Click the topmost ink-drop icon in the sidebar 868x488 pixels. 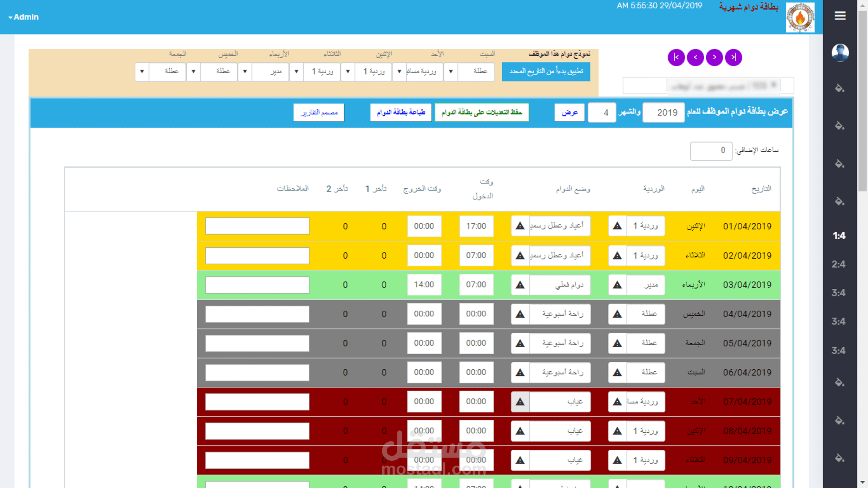coord(840,89)
